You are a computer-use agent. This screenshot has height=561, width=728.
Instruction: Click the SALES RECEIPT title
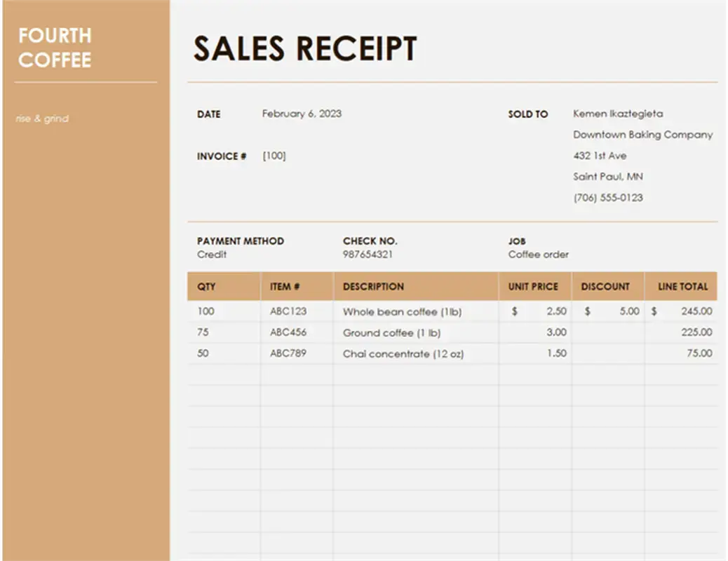pyautogui.click(x=305, y=48)
